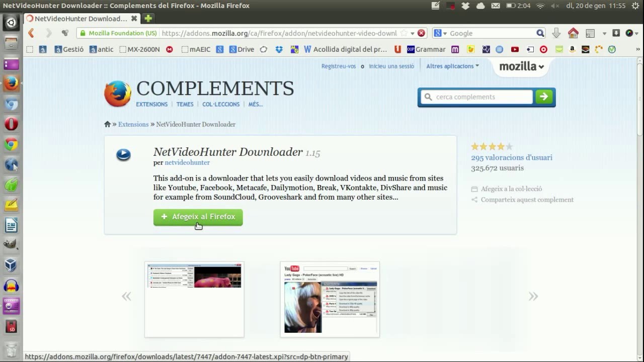Image resolution: width=644 pixels, height=362 pixels.
Task: Switch to the NetVideoHunter Downloader browser tab
Action: click(x=78, y=19)
